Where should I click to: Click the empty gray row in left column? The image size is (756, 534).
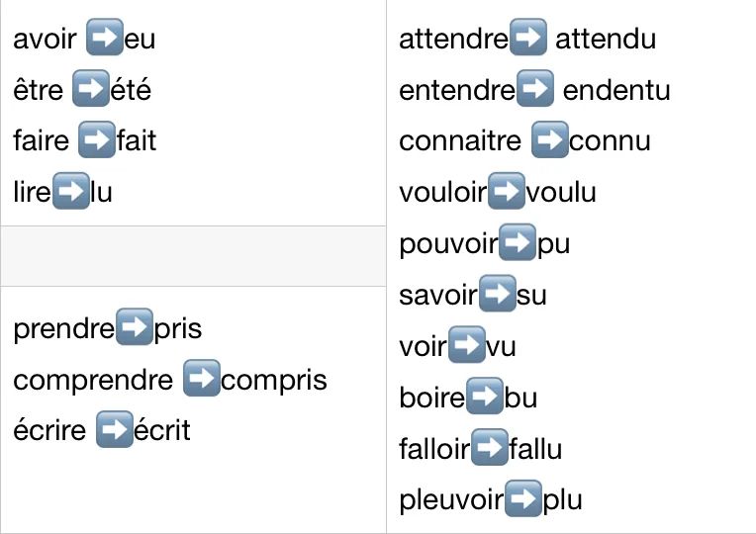(193, 256)
